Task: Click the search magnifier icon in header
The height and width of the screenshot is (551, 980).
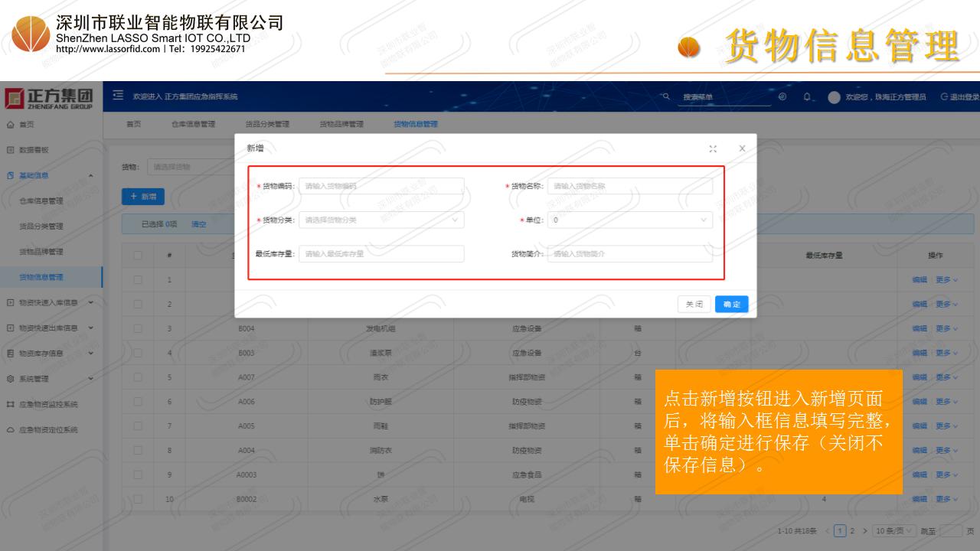Action: 667,96
